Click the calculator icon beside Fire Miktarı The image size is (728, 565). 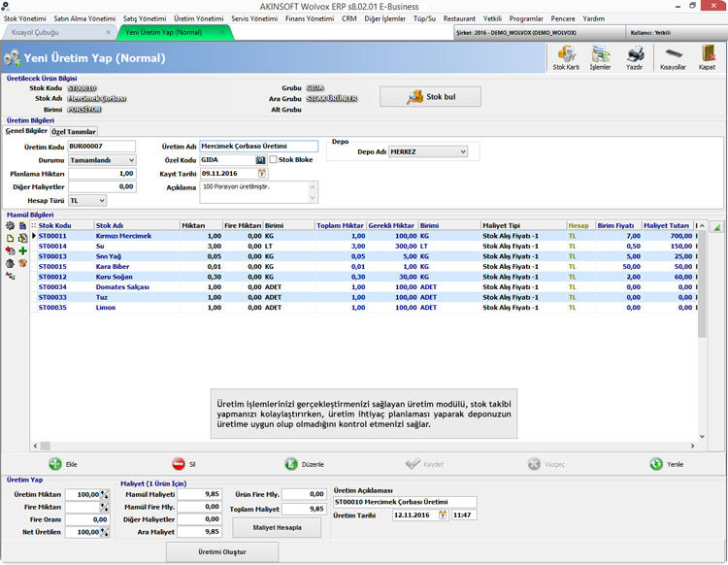click(105, 507)
